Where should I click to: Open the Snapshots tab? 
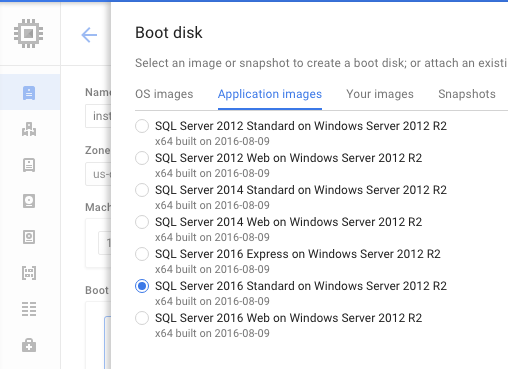(x=467, y=94)
